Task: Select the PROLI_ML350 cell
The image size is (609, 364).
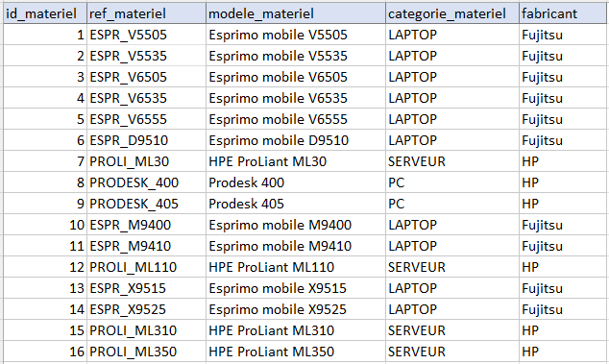Action: click(x=146, y=352)
